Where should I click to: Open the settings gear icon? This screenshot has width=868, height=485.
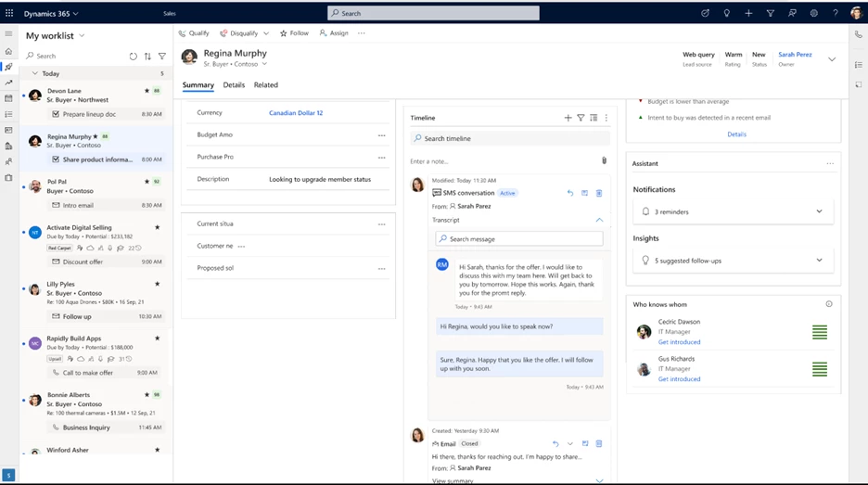[x=814, y=13]
